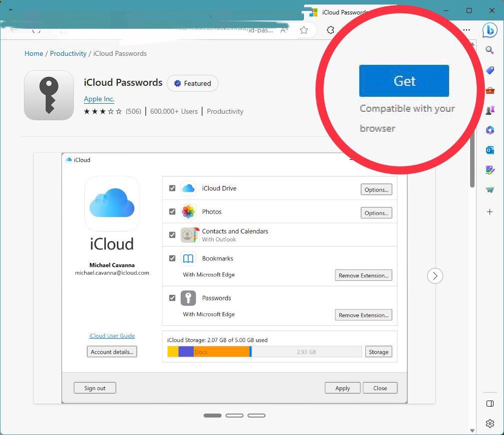
Task: Click the Sign out button
Action: click(95, 388)
